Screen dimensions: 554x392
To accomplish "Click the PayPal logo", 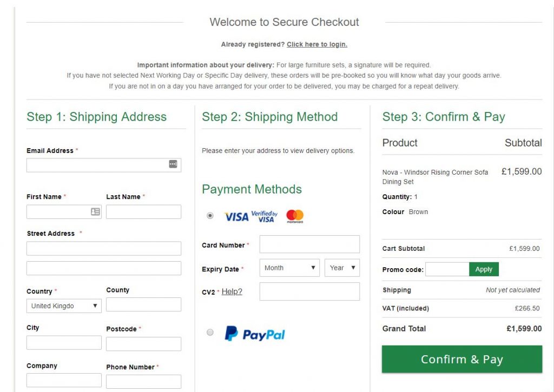I will point(255,334).
